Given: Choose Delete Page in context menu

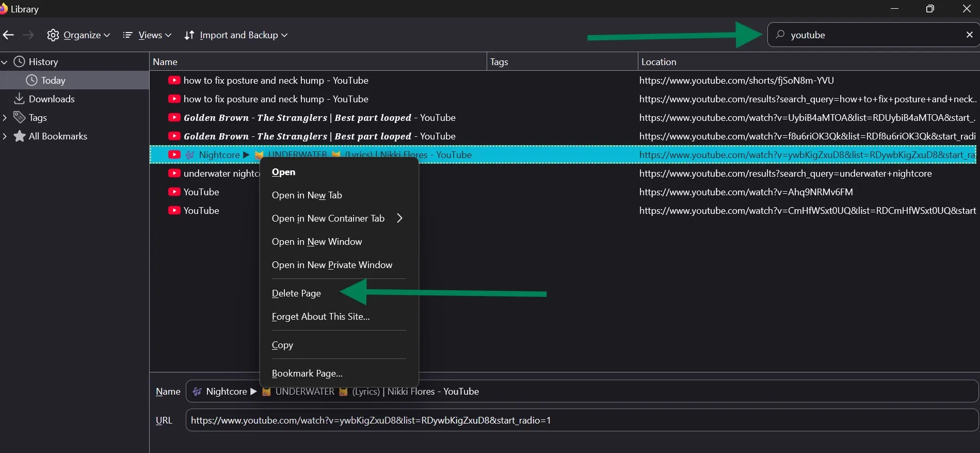Looking at the screenshot, I should tap(339, 293).
